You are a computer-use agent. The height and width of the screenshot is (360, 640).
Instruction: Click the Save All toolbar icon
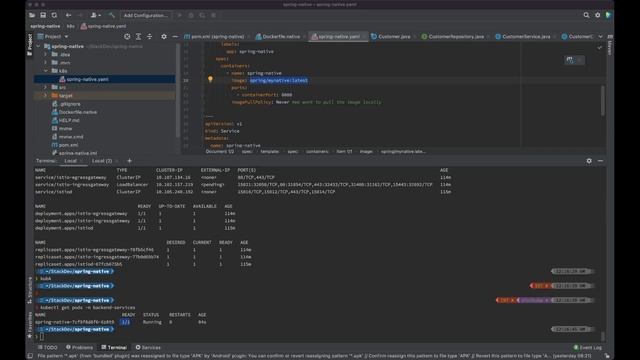(x=43, y=15)
